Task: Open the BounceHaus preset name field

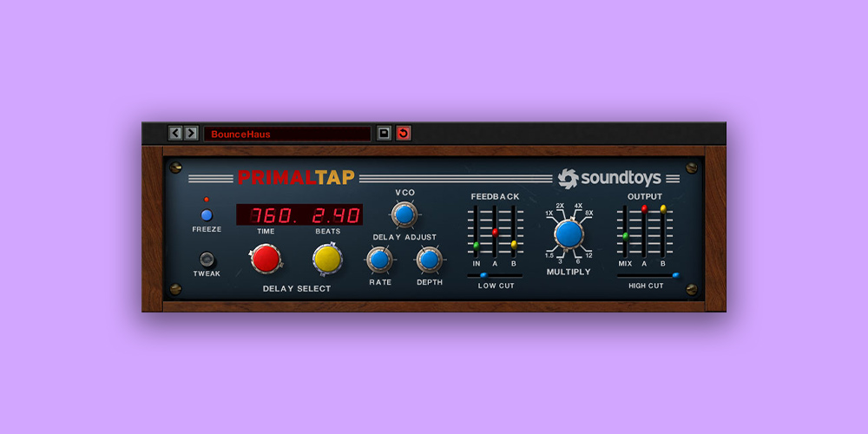Action: 286,134
